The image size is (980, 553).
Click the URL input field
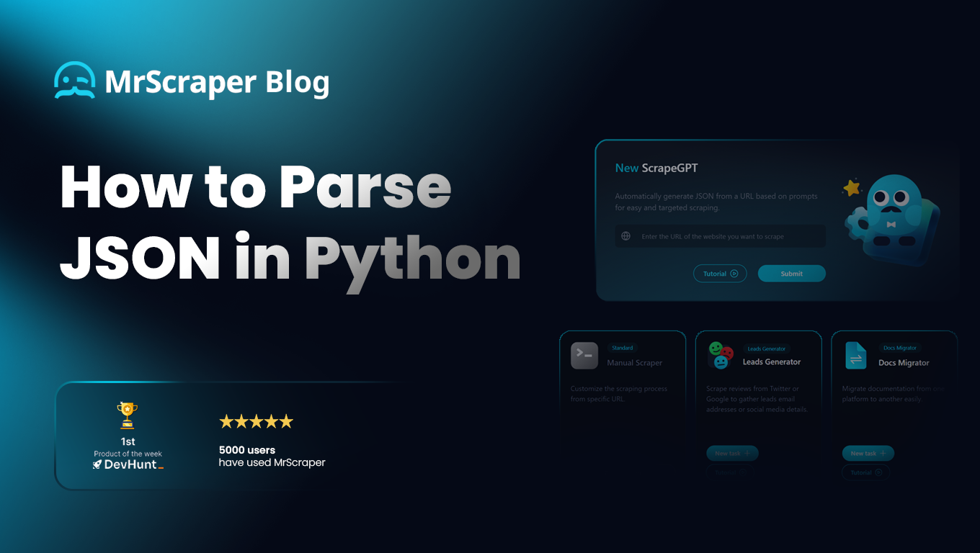pyautogui.click(x=720, y=236)
